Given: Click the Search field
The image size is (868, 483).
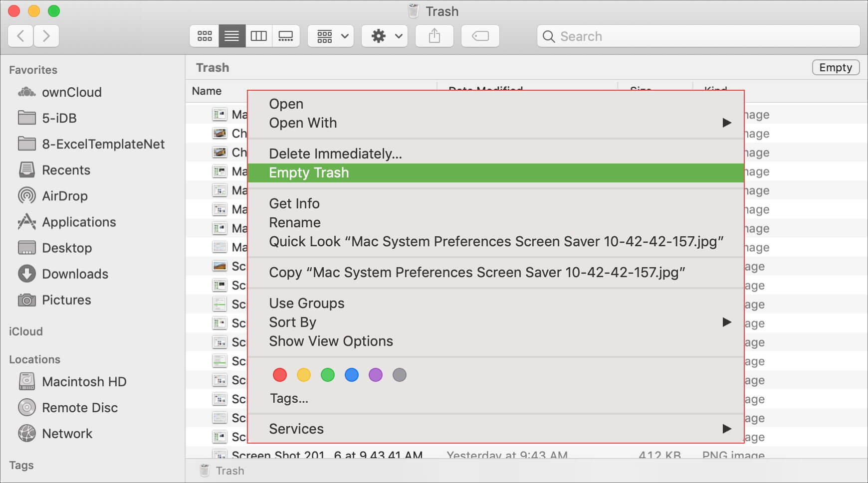Looking at the screenshot, I should [x=698, y=36].
